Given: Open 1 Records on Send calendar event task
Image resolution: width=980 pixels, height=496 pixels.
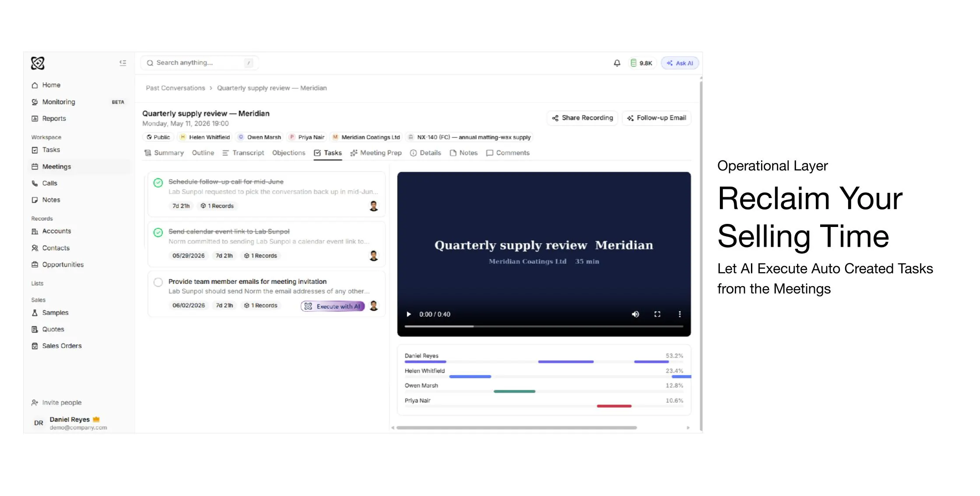Looking at the screenshot, I should coord(261,256).
